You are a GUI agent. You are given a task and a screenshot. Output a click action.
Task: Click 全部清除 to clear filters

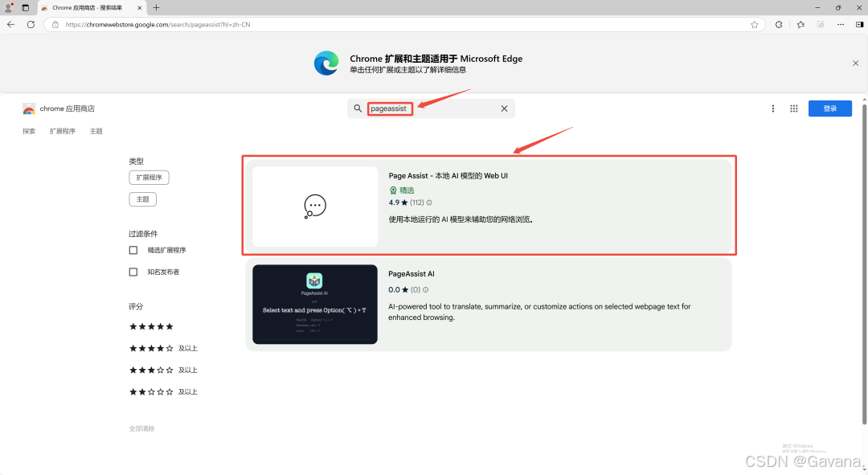click(x=141, y=428)
